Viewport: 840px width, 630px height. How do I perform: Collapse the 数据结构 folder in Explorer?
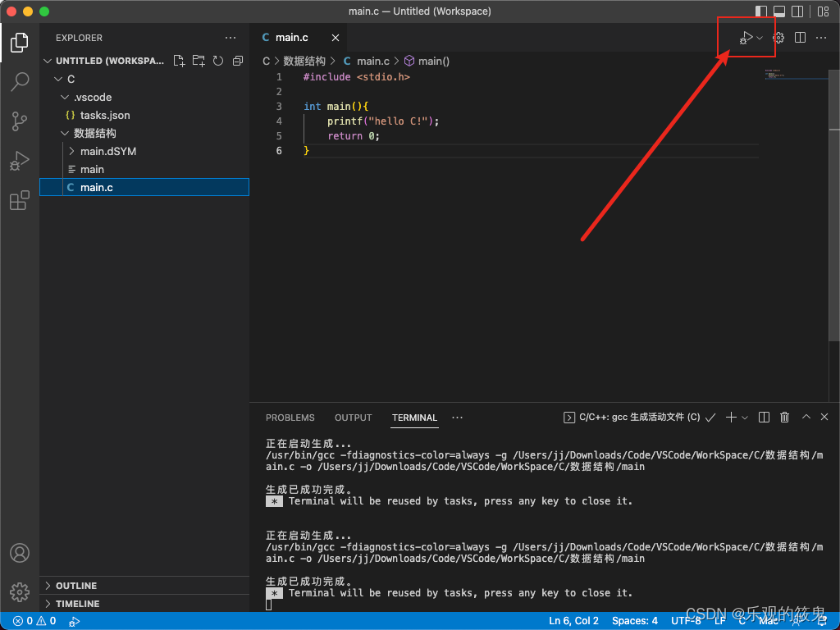[65, 133]
